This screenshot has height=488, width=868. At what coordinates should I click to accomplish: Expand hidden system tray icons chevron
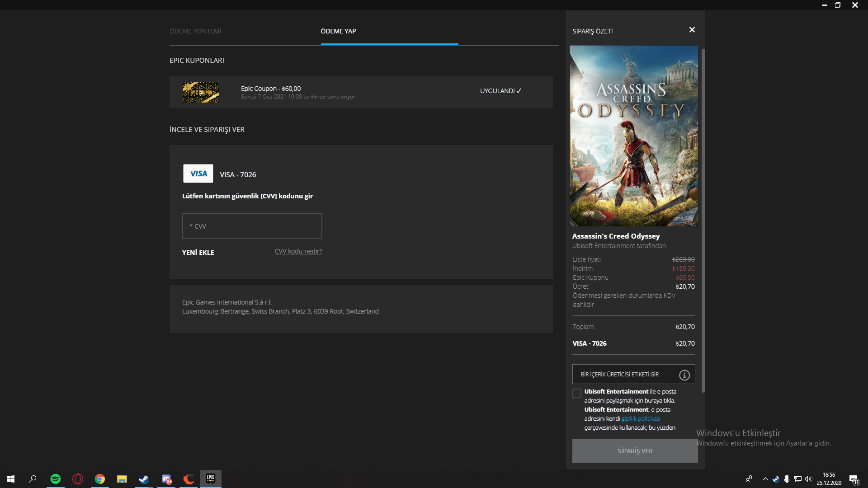pyautogui.click(x=765, y=479)
